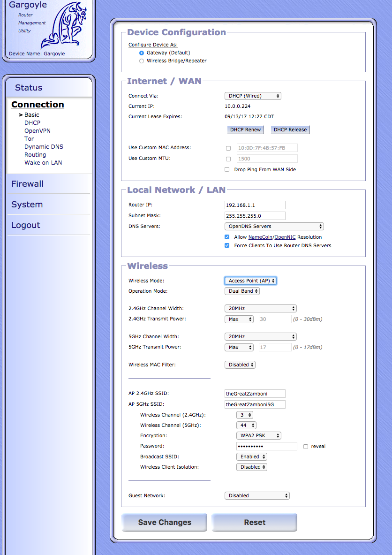This screenshot has height=555, width=392.
Task: Open the DNS Servers dropdown
Action: 274,226
